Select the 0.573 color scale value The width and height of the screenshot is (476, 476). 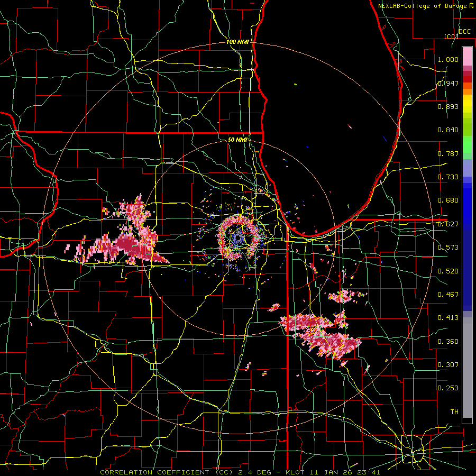[448, 248]
